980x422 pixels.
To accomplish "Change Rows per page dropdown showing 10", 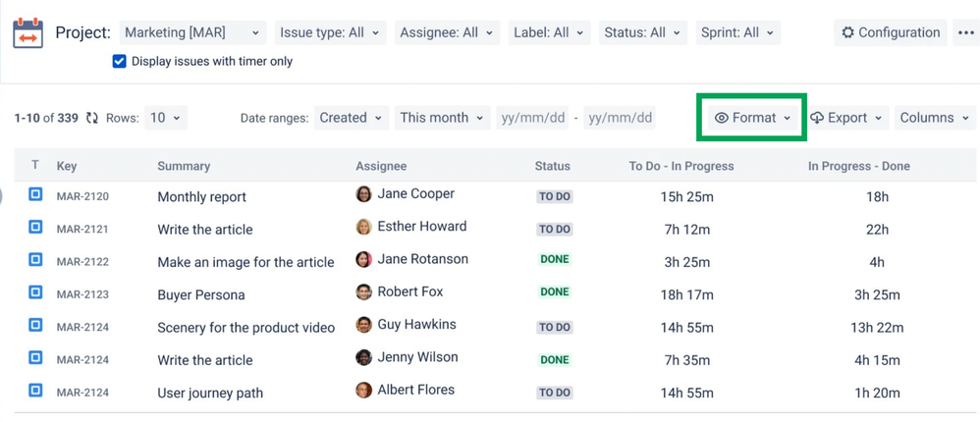I will (166, 118).
